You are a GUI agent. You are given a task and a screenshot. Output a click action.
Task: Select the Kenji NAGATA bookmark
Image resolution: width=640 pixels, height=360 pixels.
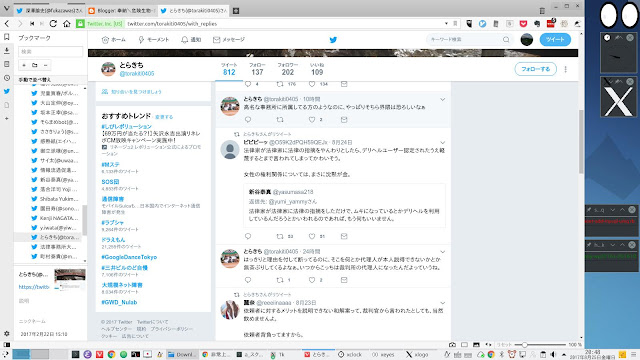[x=54, y=218]
